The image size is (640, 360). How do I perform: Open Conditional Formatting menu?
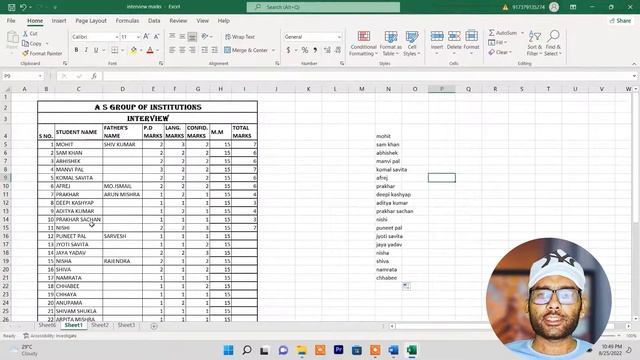tap(363, 43)
